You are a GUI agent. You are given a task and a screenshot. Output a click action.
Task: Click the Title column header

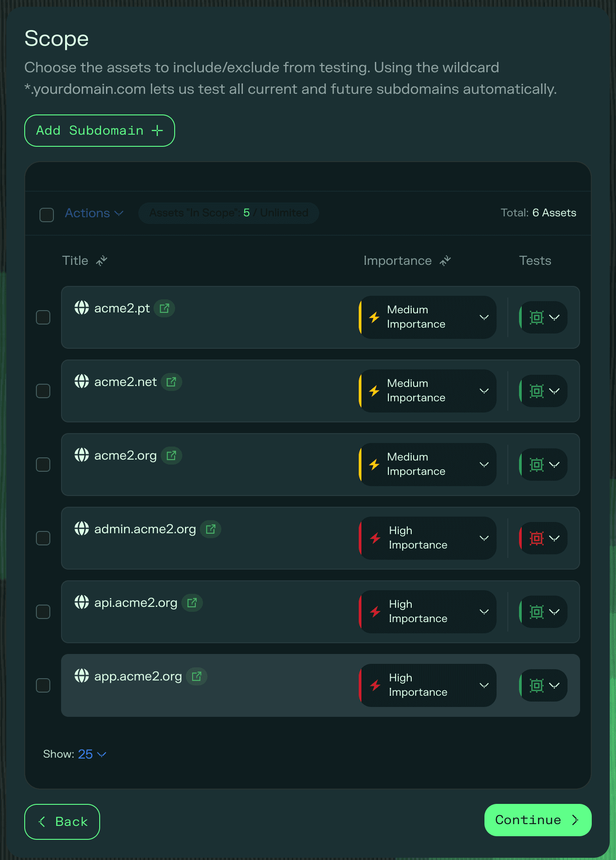coord(75,261)
